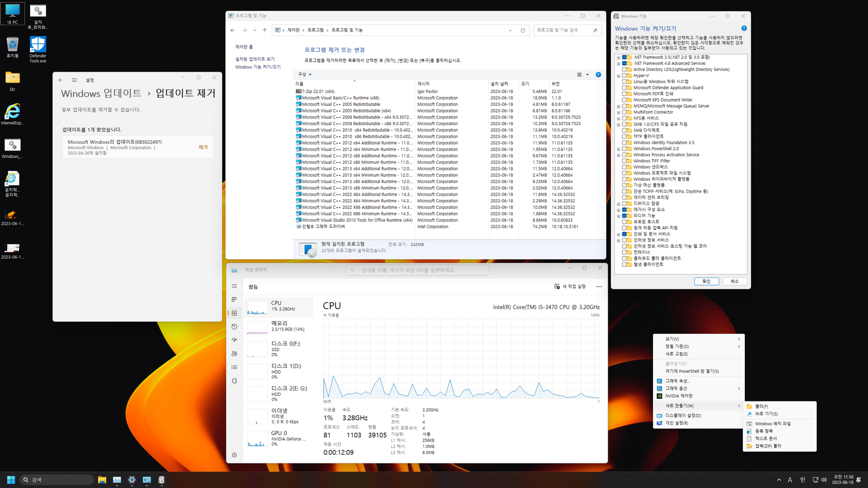Toggle 텔넷 클라이언트 checkbox

[624, 264]
